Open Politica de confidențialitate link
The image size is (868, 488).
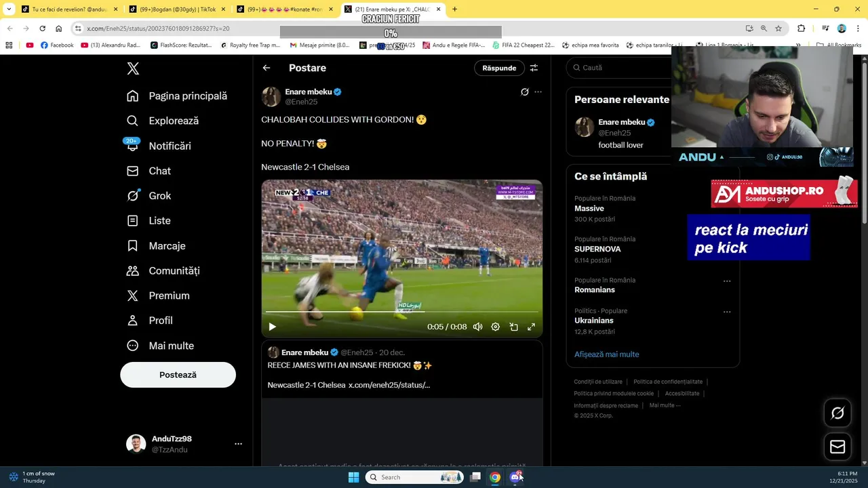(668, 382)
